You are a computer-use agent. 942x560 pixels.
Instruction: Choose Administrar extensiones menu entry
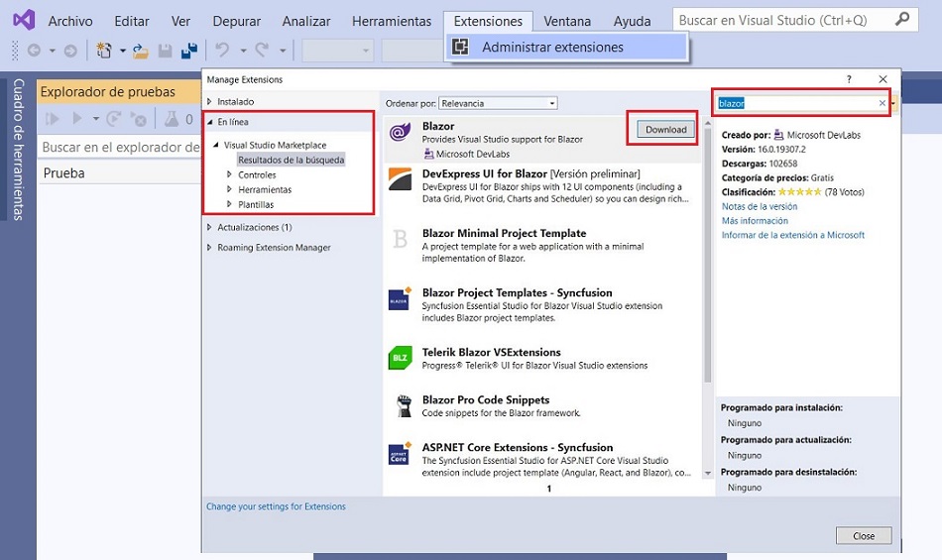[x=566, y=47]
